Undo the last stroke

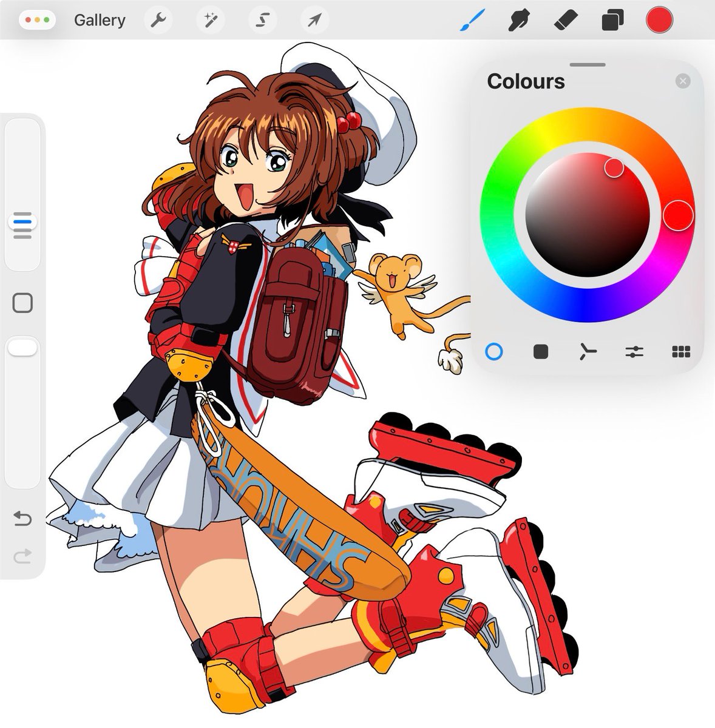(x=22, y=518)
